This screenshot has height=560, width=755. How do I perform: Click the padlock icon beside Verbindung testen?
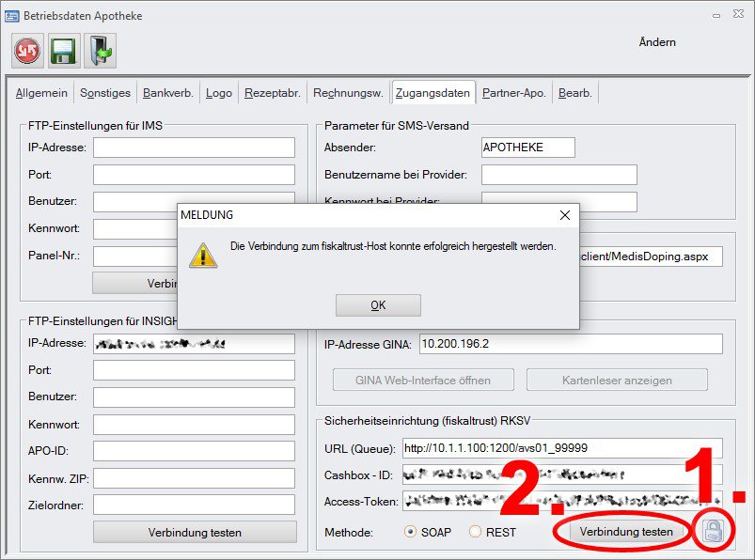click(715, 532)
